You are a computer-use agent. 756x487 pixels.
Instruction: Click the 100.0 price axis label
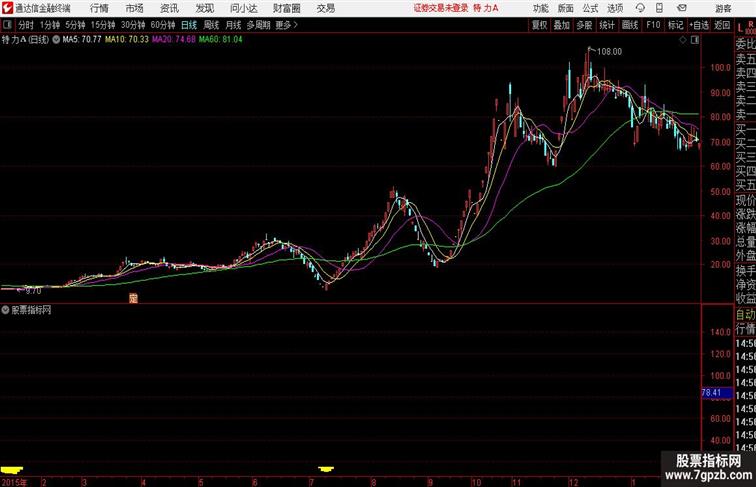point(720,68)
